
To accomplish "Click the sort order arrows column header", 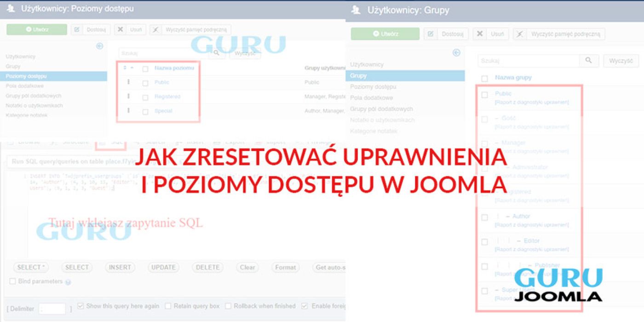I will pos(128,68).
